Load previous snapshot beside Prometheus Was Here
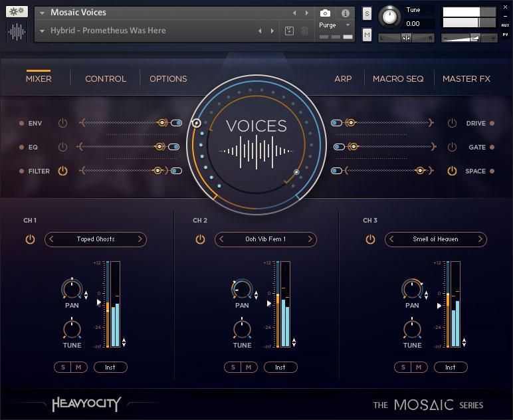This screenshot has height=420, width=513. pos(260,31)
